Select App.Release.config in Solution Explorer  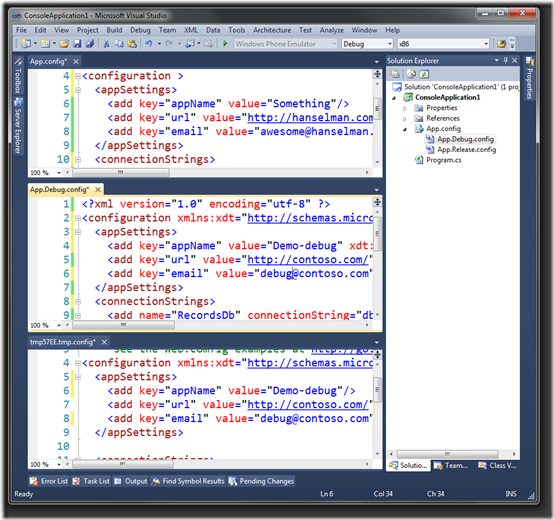(466, 150)
